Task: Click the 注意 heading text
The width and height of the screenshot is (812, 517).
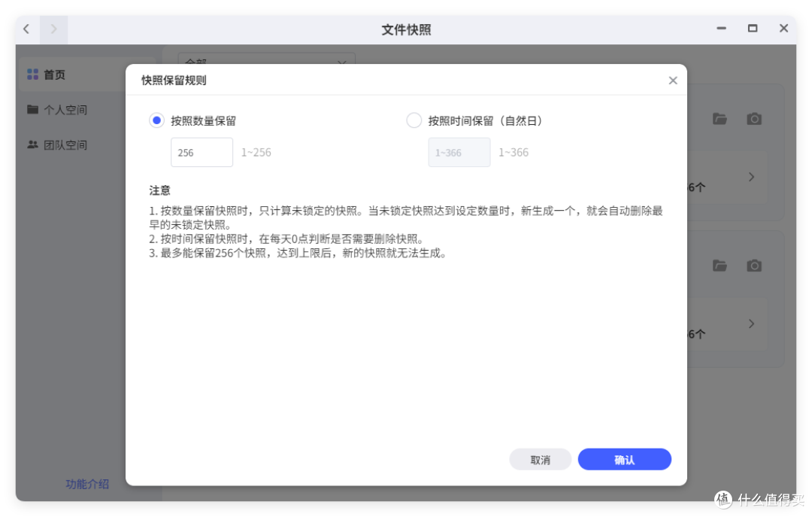Action: [x=159, y=191]
